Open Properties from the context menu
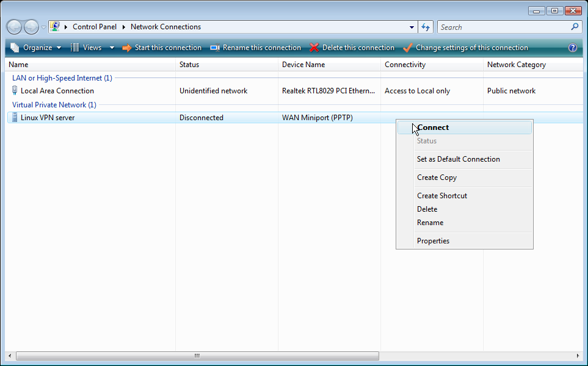This screenshot has height=366, width=588. point(465,241)
